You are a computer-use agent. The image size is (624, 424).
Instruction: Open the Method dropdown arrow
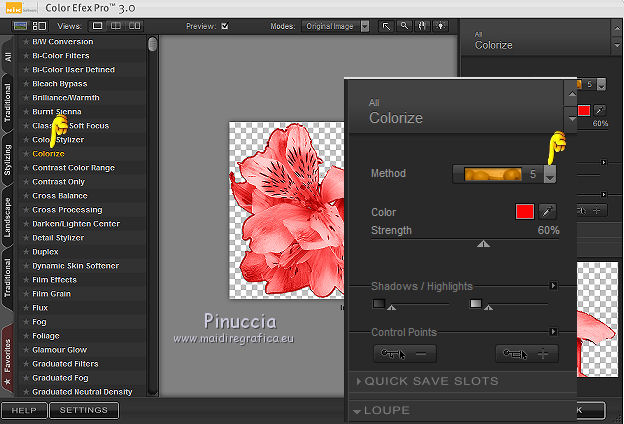[550, 174]
